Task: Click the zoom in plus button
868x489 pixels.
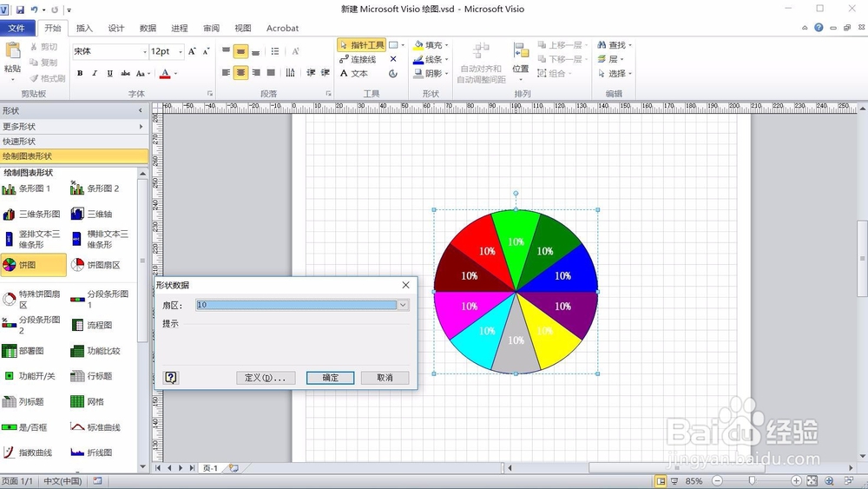Action: pos(796,480)
